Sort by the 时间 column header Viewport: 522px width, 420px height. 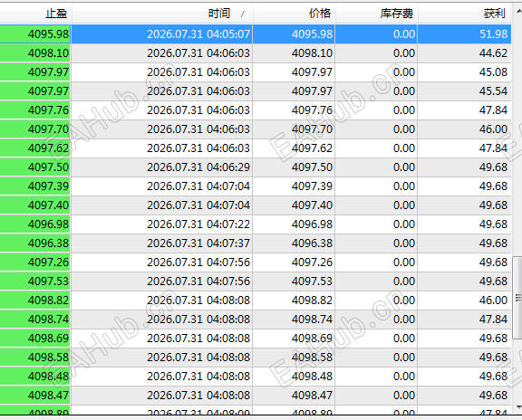(162, 14)
